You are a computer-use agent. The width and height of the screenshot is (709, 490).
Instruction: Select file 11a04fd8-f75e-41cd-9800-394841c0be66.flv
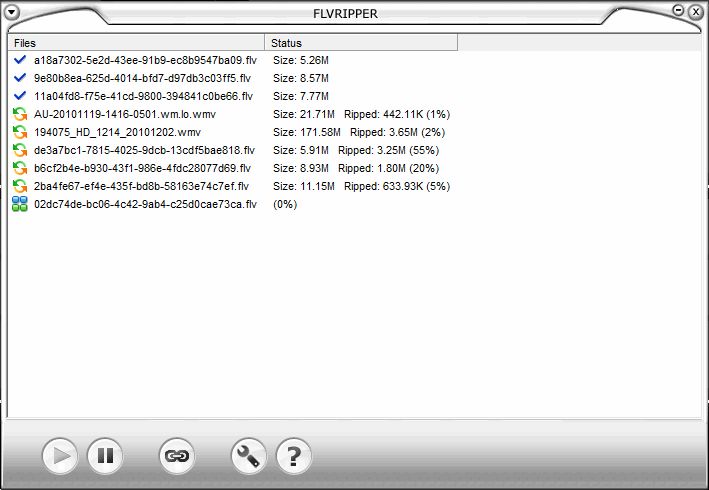coord(143,96)
